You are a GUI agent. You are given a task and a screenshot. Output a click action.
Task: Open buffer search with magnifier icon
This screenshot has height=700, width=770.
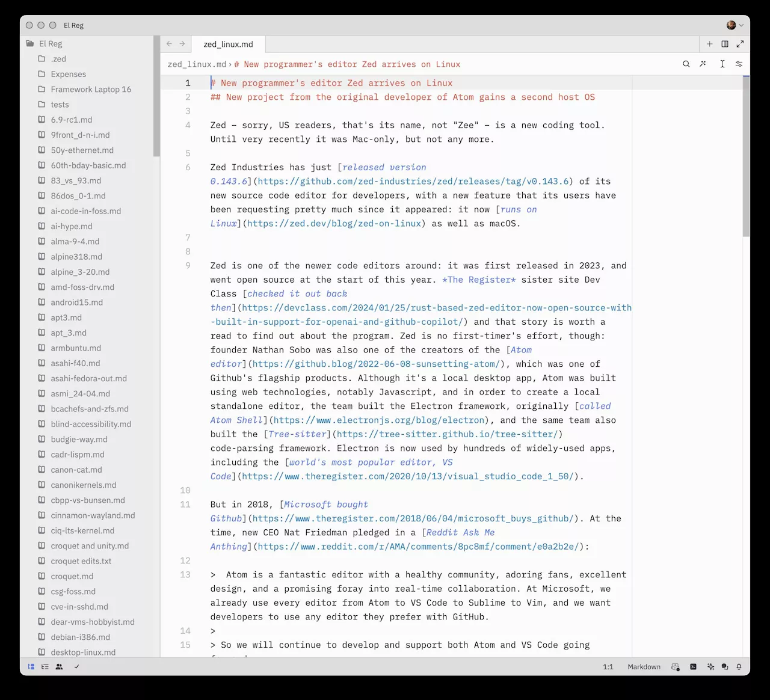pyautogui.click(x=686, y=64)
